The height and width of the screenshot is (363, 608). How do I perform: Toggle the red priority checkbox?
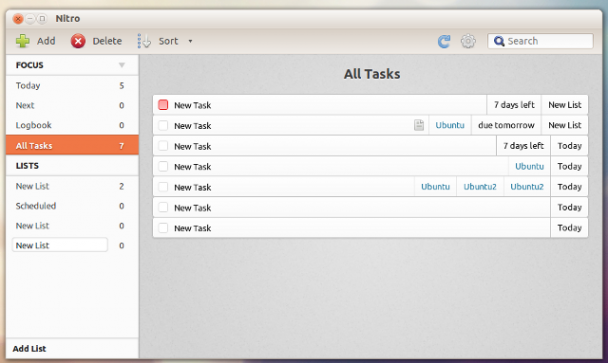point(163,105)
